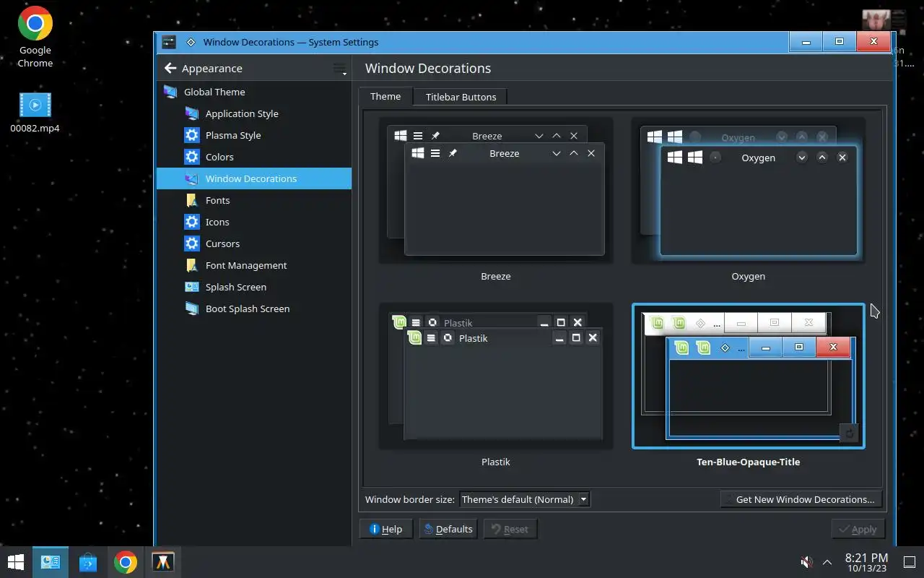
Task: Click the Application Style icon
Action: (191, 113)
